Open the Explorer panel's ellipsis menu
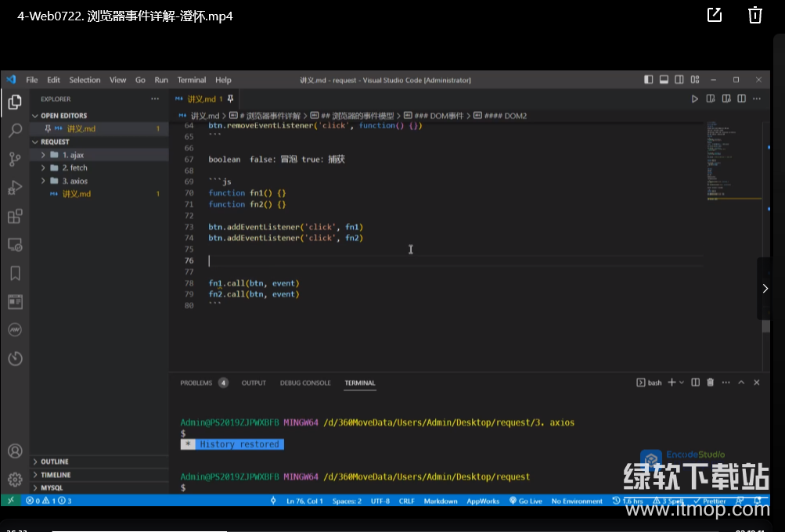This screenshot has height=532, width=785. tap(155, 99)
